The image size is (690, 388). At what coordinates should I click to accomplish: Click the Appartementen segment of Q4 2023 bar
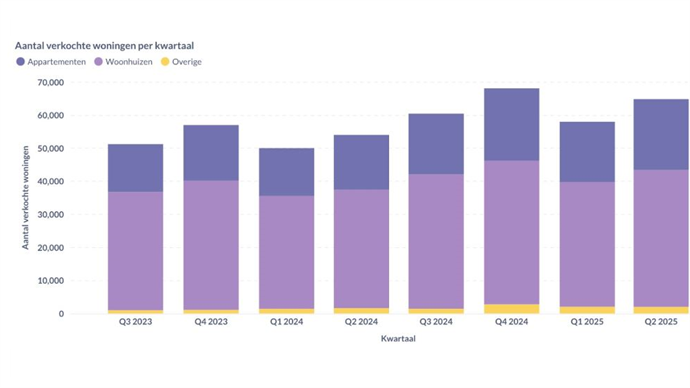[x=211, y=153]
